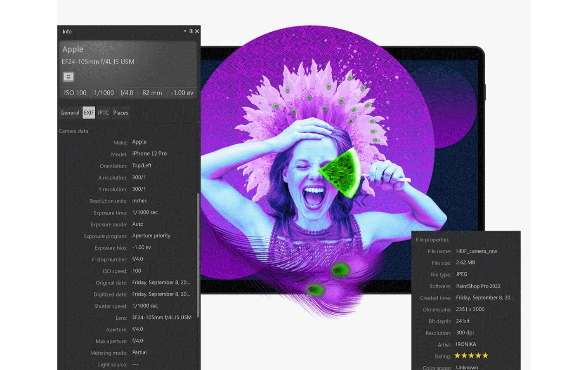The image size is (588, 370).
Task: Open the Info panel options dropdown arrow
Action: [185, 31]
